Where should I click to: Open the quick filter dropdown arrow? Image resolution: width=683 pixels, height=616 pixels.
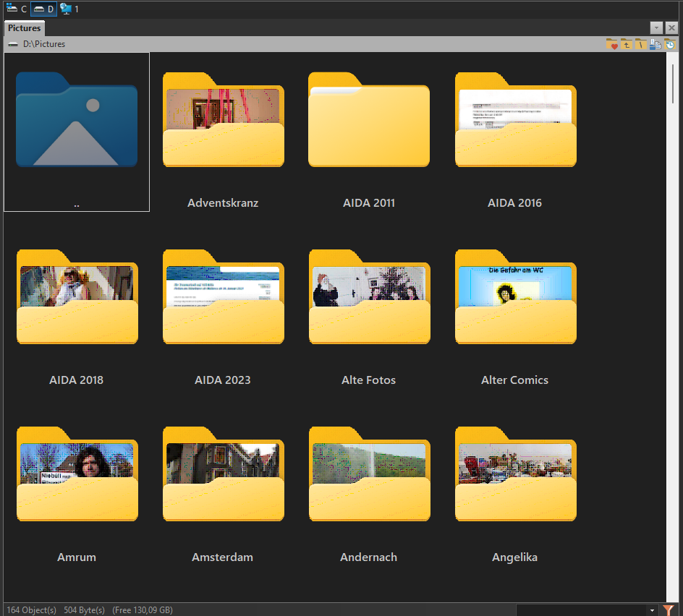[653, 610]
